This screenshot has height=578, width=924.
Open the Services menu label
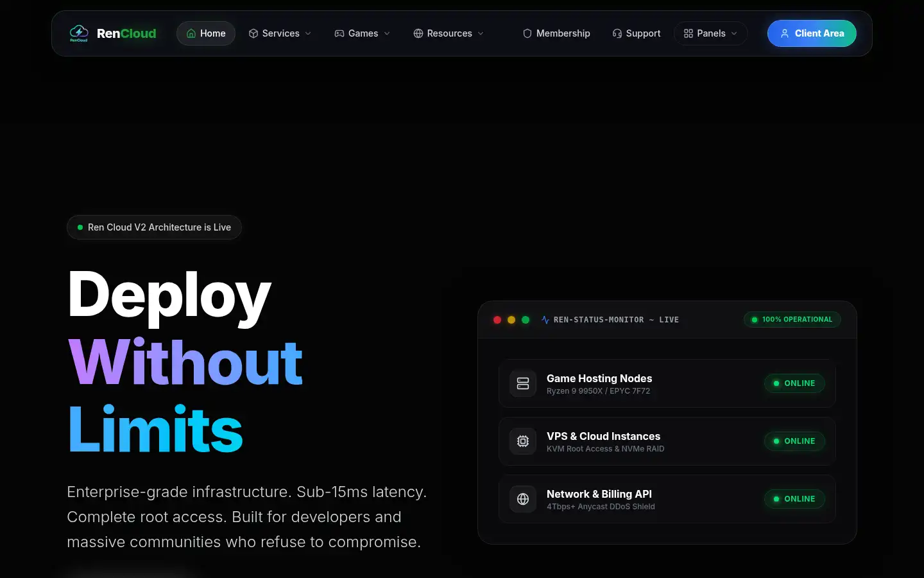pos(281,33)
